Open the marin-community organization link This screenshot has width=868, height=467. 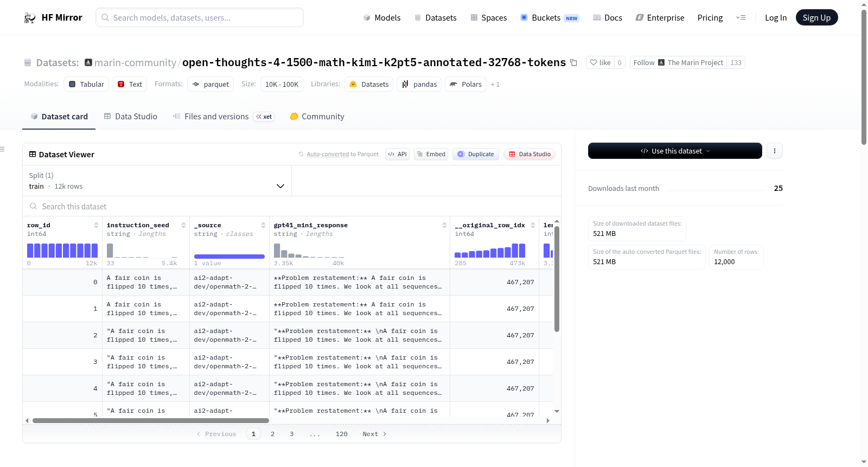135,63
